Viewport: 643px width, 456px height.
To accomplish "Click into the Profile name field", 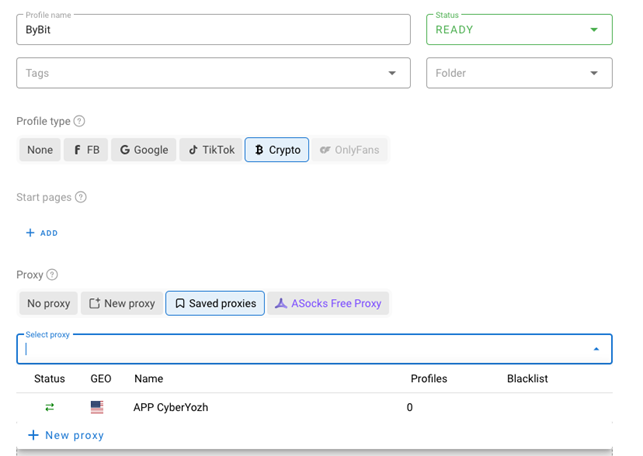I will 213,31.
